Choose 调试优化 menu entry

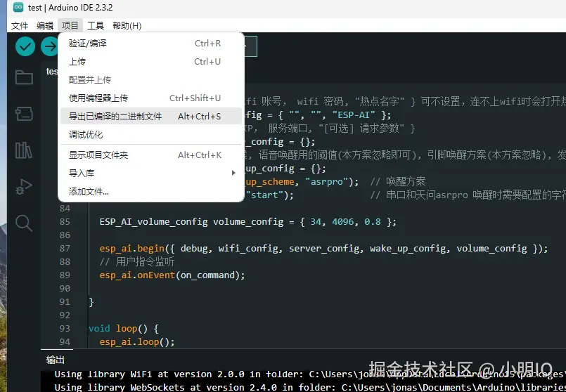coord(151,134)
